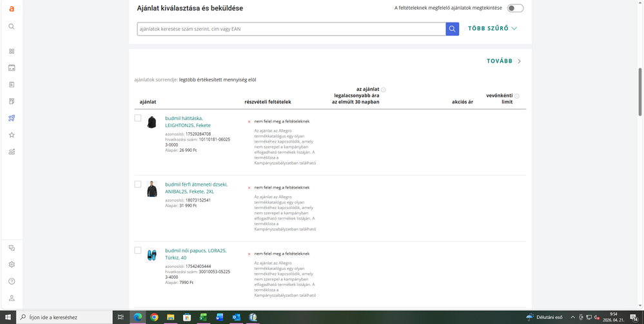644x324 pixels.
Task: Click the offer search input field
Action: coord(291,29)
